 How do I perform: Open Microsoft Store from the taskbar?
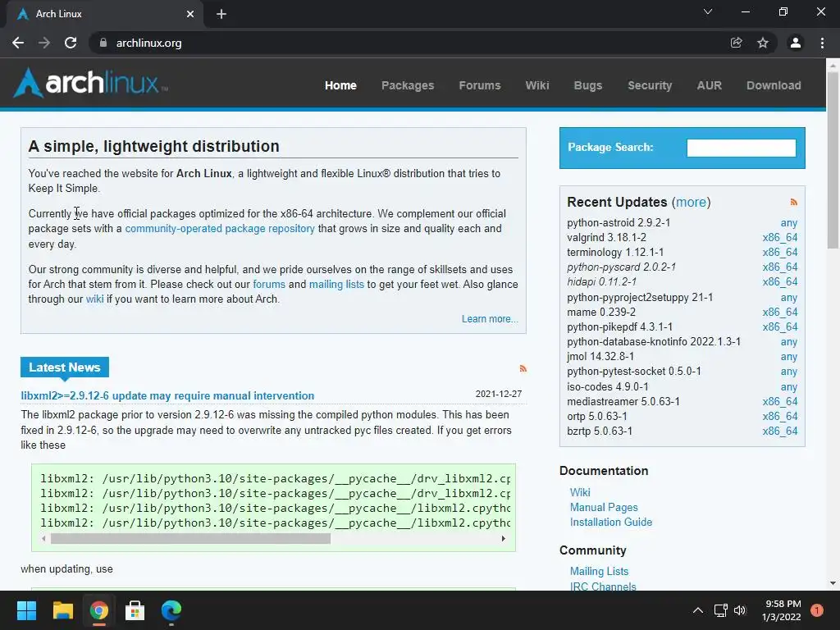[135, 610]
